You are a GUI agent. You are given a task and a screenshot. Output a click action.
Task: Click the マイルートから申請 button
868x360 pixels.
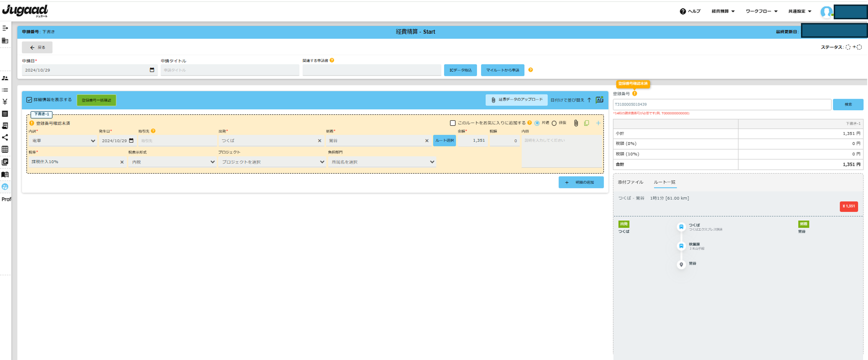point(502,70)
